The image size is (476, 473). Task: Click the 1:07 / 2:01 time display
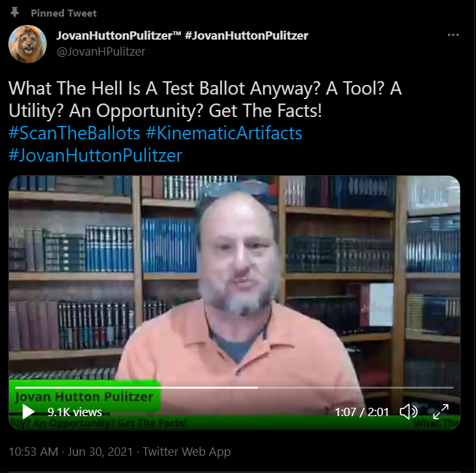coord(361,412)
